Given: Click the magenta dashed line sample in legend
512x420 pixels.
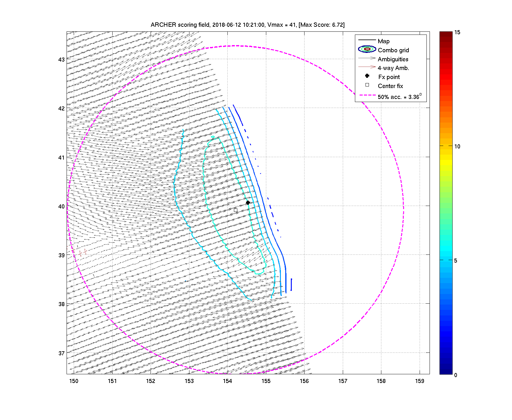Looking at the screenshot, I should 367,95.
